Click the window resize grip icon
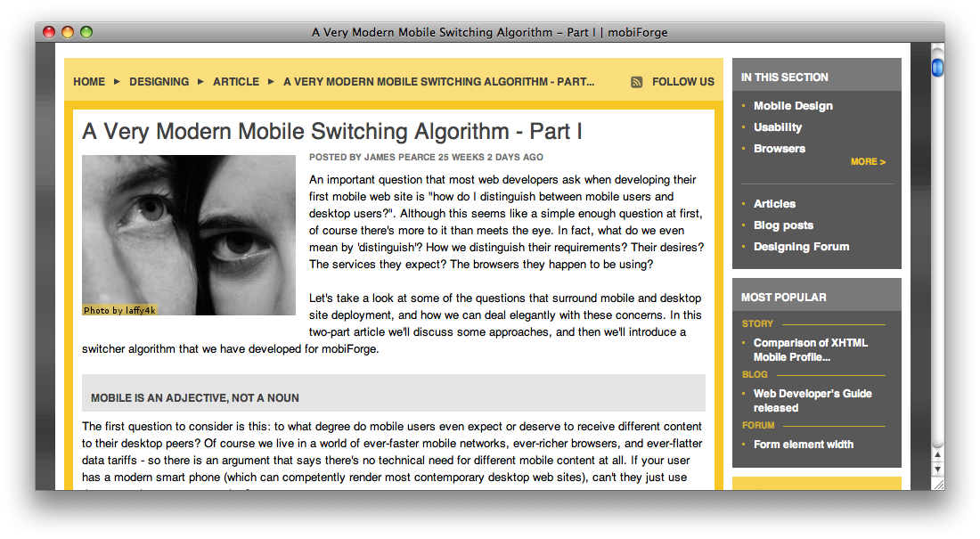Screen dimensions: 980x539 (938, 484)
